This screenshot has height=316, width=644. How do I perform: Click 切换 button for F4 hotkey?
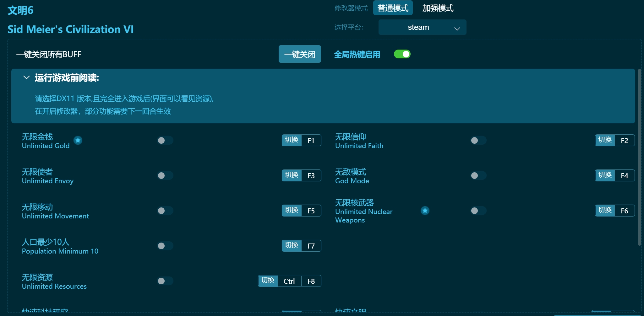point(605,175)
